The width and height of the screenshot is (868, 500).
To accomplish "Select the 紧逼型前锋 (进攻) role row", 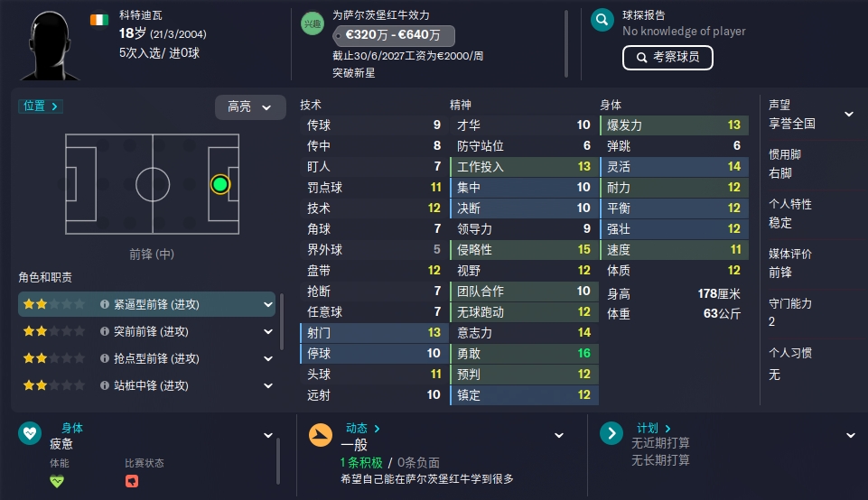I will 146,304.
